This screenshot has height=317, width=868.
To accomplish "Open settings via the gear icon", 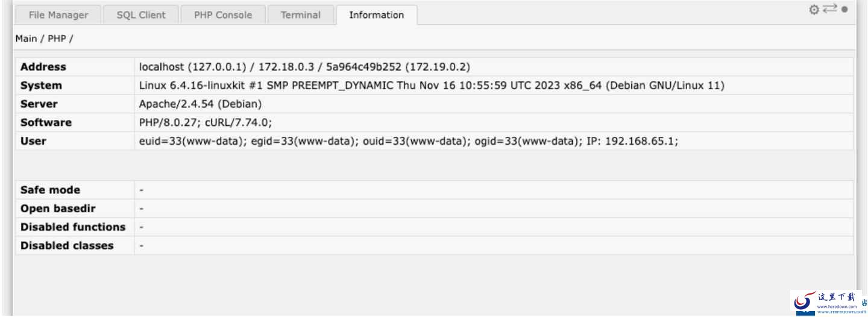I will tap(814, 10).
